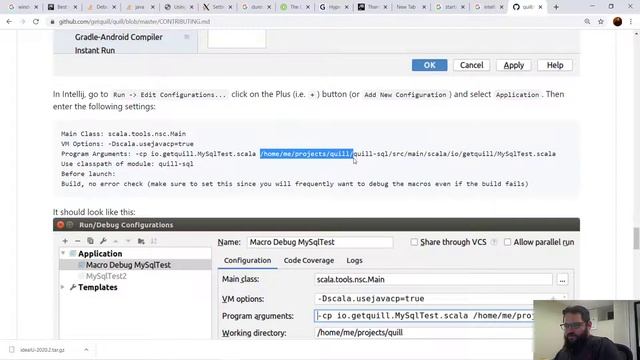Click the Working directory input field

tap(424, 333)
